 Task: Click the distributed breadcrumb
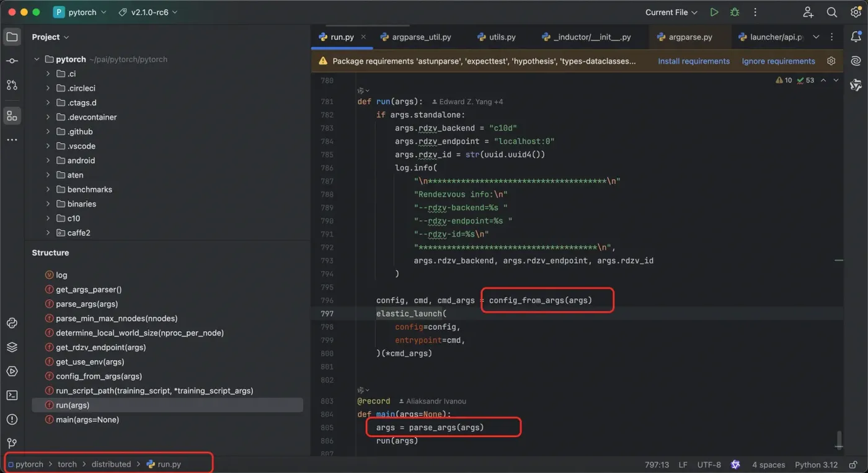click(x=111, y=464)
